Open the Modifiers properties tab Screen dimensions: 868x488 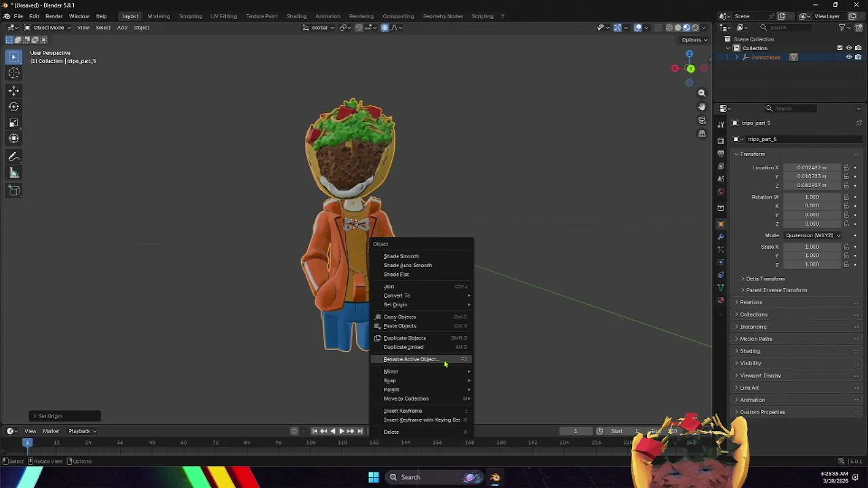point(721,237)
